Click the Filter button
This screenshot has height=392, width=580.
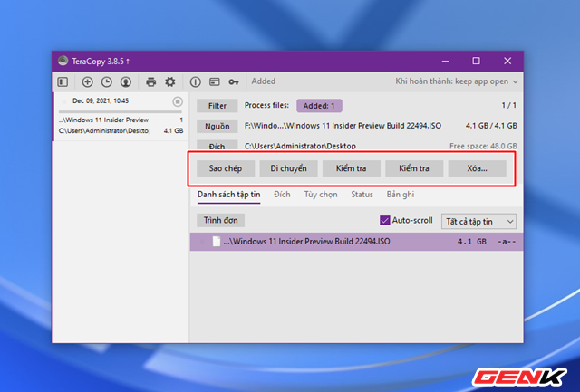coord(217,106)
